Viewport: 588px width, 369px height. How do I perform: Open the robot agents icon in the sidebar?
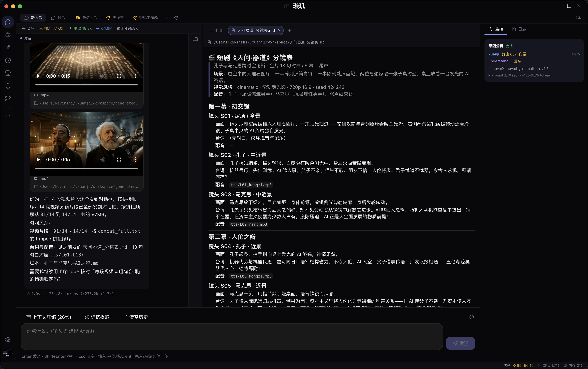point(8,35)
